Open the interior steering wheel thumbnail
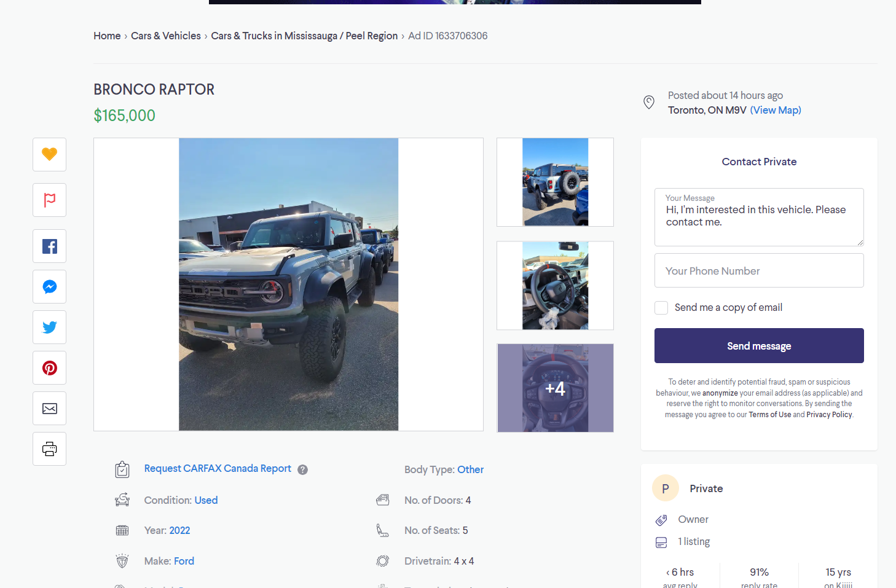This screenshot has width=896, height=588. pos(555,285)
